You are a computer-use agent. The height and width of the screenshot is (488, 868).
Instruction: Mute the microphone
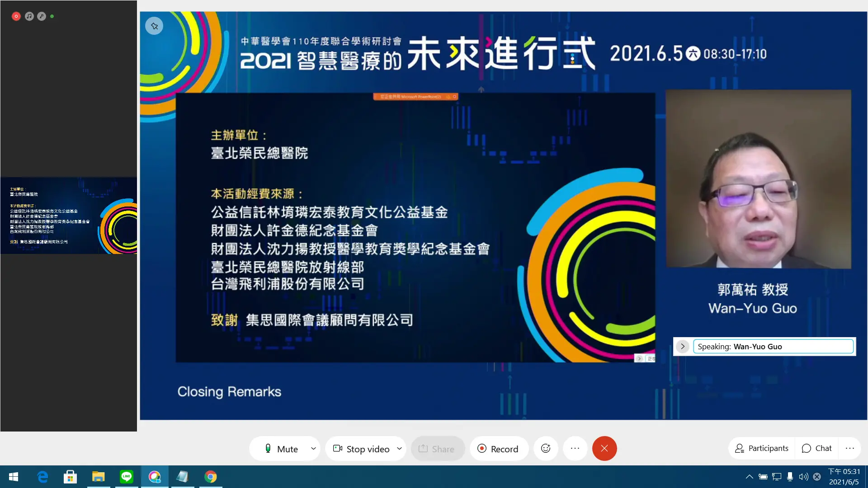pos(281,449)
